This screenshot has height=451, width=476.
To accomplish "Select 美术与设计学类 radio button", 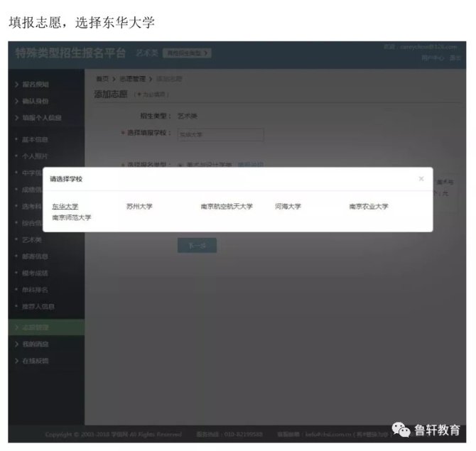I will pos(180,165).
